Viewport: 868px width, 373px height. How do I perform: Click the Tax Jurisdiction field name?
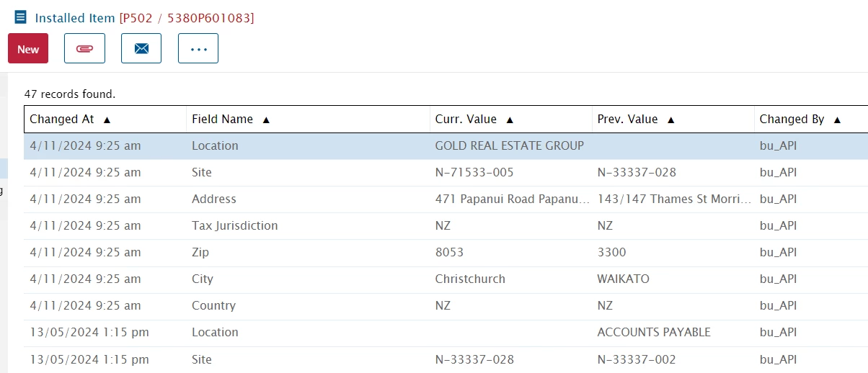click(x=234, y=225)
